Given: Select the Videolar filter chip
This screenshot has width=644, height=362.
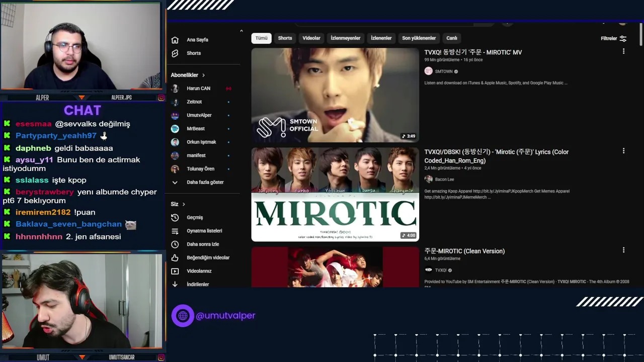Looking at the screenshot, I should [311, 38].
